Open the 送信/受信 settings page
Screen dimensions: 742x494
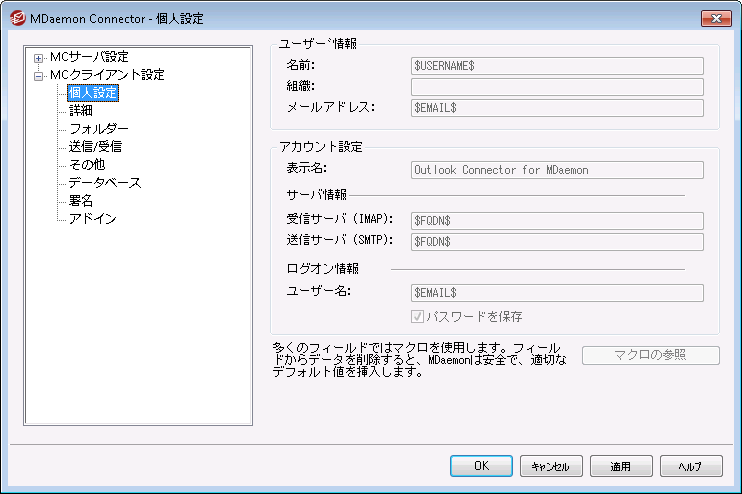click(x=95, y=147)
